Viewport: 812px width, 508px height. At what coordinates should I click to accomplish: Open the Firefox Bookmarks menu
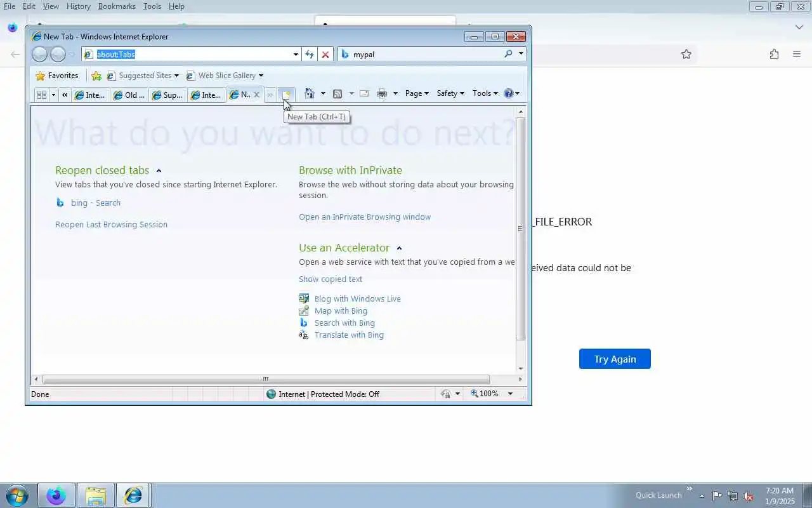pyautogui.click(x=117, y=6)
